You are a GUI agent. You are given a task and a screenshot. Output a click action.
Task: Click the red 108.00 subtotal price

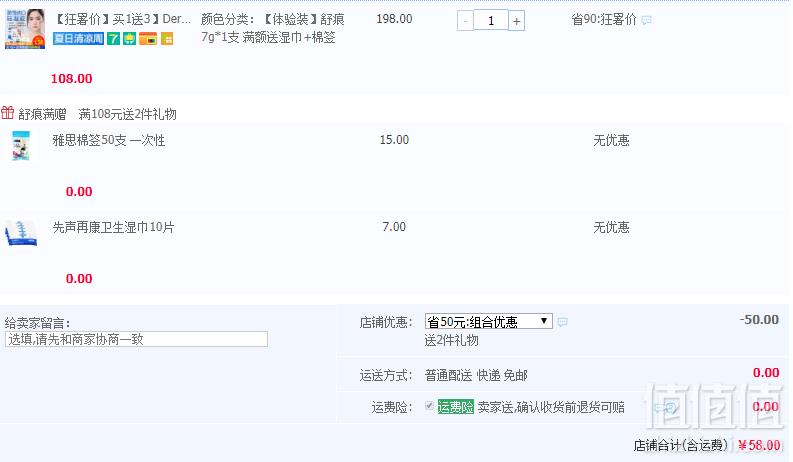coord(72,79)
